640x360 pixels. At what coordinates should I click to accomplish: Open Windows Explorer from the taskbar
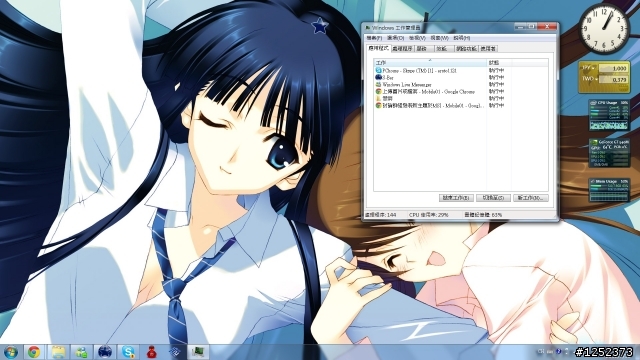coord(58,352)
